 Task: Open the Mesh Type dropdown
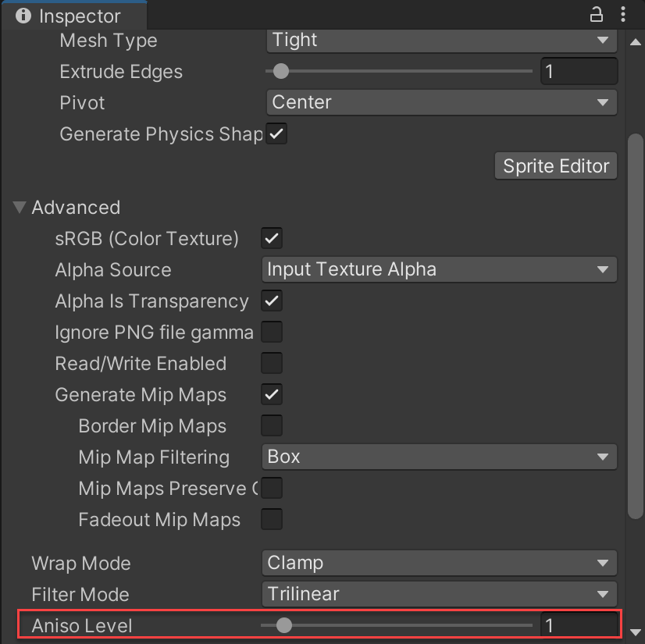pos(441,40)
